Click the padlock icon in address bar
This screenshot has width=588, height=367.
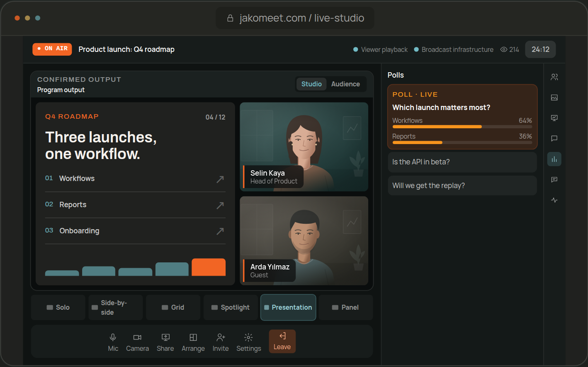pos(230,18)
